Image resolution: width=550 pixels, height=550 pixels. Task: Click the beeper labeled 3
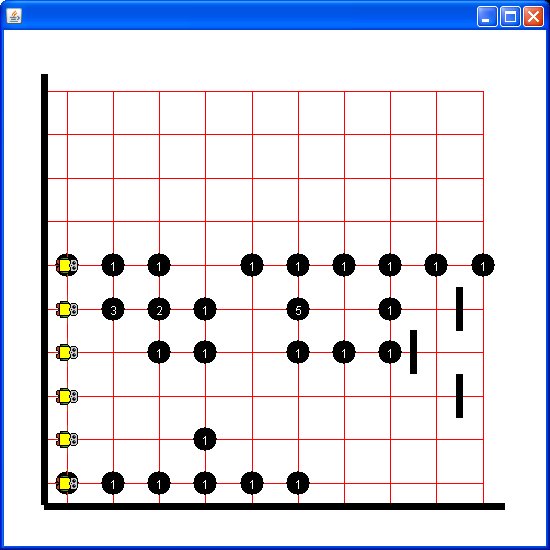113,309
